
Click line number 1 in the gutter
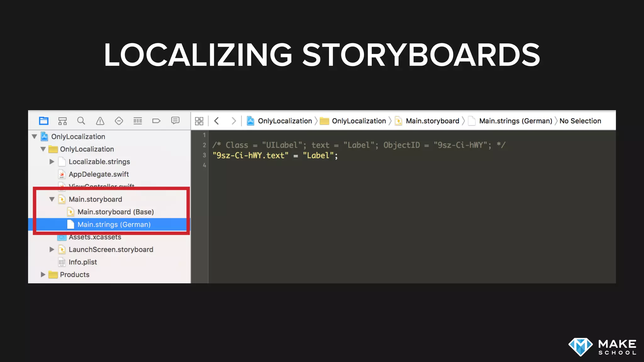(x=204, y=135)
